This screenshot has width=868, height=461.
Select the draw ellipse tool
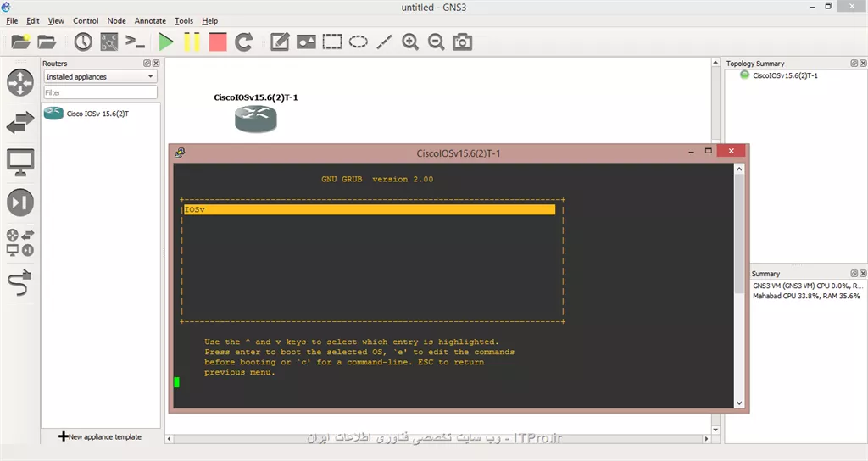359,42
